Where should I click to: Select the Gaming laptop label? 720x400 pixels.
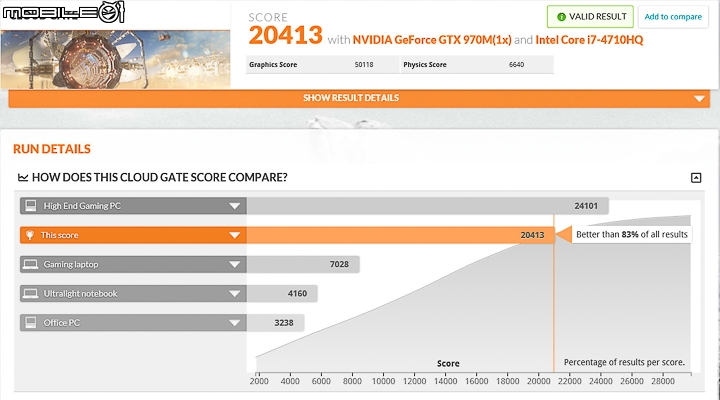71,265
